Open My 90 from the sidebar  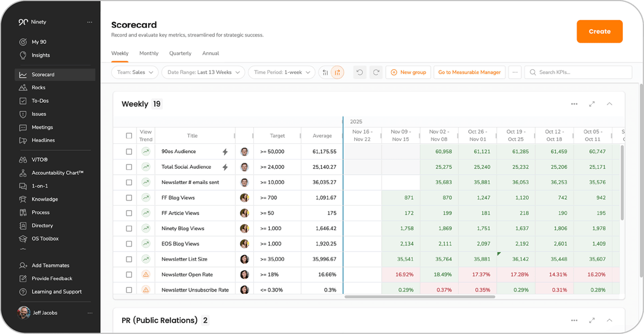pos(33,42)
